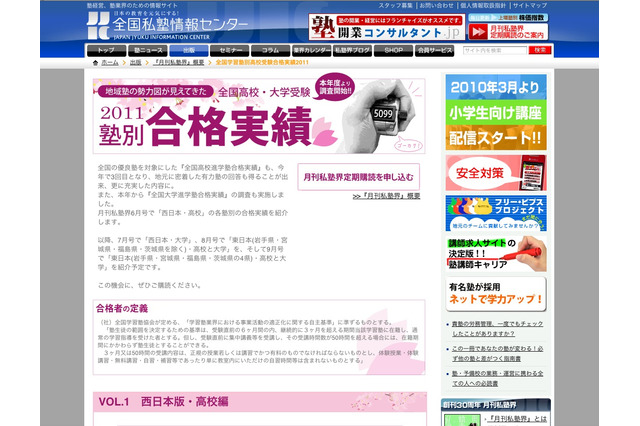
Task: Click the ネットで学力アップ！ sidebar banner
Action: (x=496, y=294)
